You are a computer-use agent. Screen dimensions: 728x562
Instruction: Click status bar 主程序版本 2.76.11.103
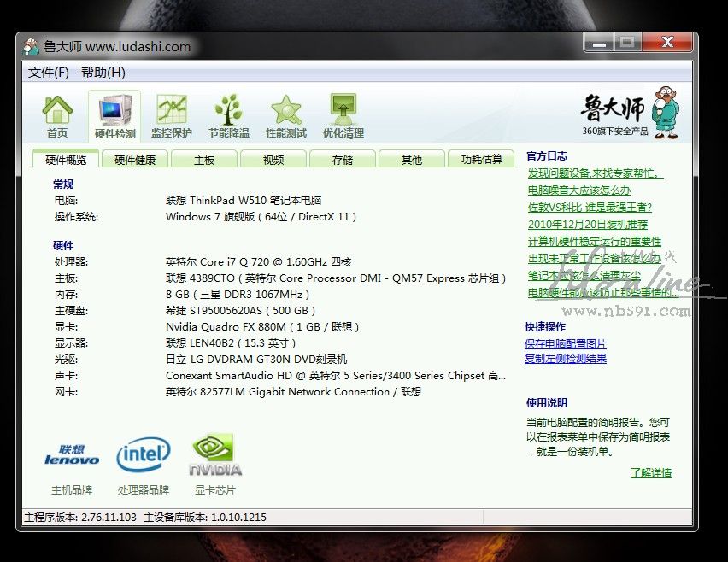point(80,517)
